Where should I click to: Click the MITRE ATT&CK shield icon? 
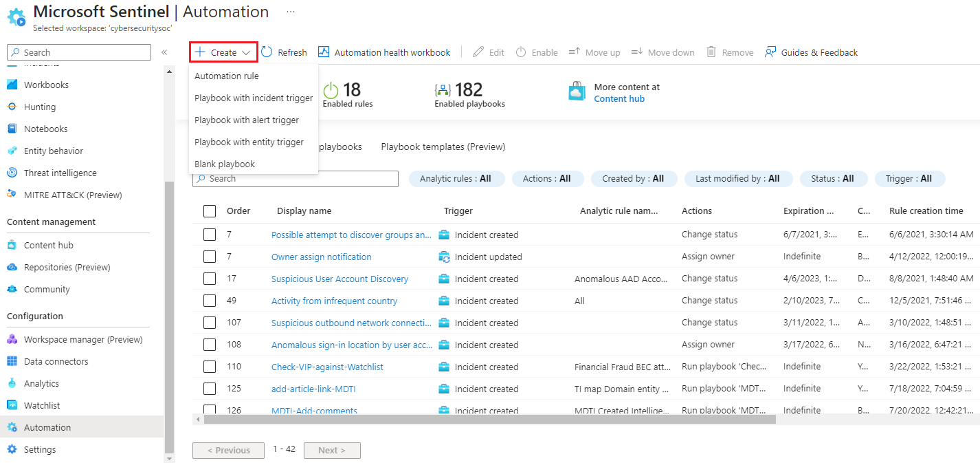(x=12, y=195)
